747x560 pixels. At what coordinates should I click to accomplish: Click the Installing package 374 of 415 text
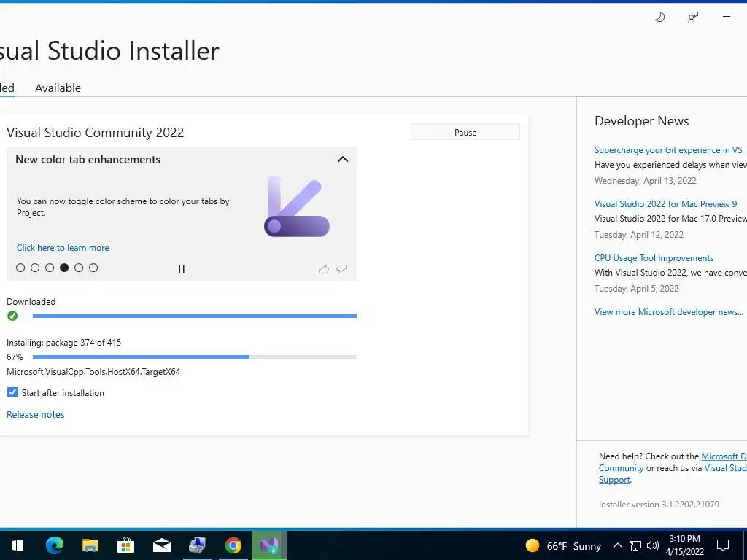pyautogui.click(x=64, y=343)
